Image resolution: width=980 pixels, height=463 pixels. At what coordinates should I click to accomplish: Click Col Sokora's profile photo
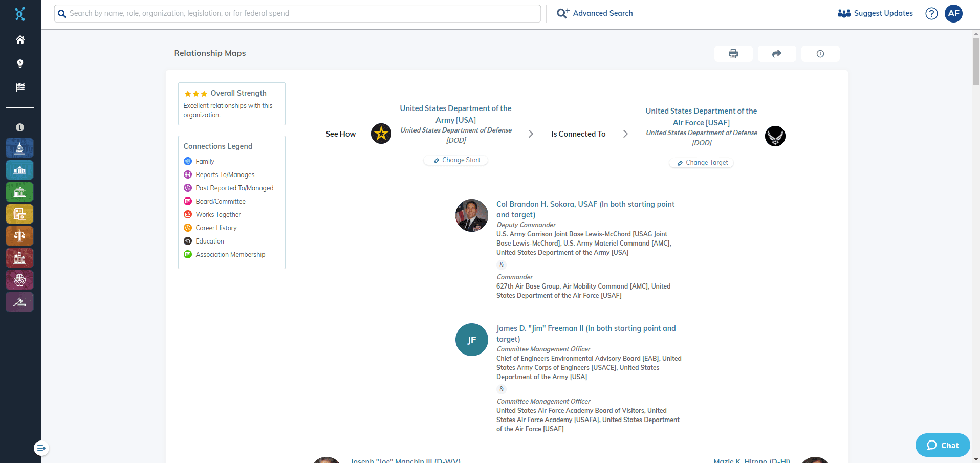click(472, 215)
